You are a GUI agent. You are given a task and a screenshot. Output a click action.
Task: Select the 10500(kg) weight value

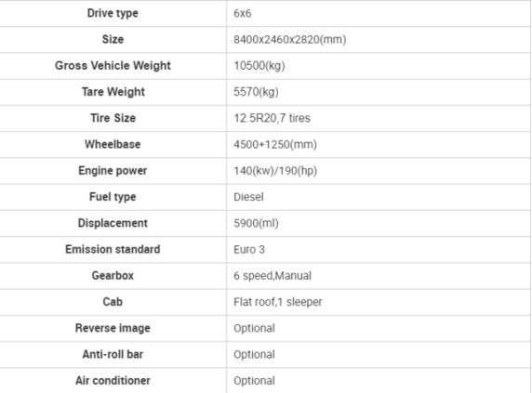coord(259,66)
